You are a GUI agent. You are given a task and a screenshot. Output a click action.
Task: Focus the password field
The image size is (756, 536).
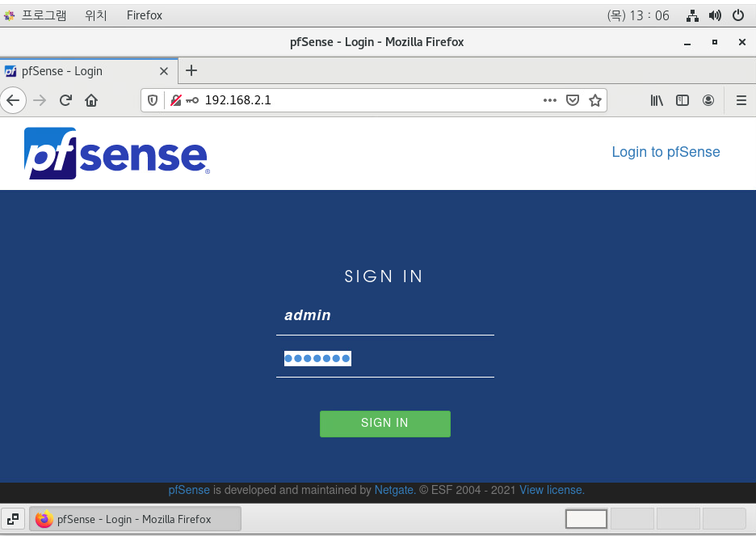click(384, 358)
